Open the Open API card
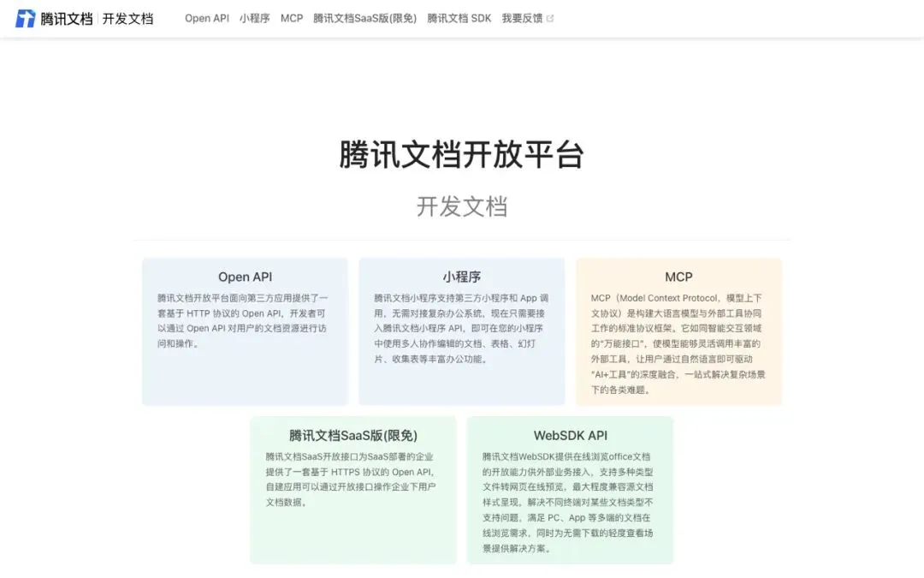924x578 pixels. [246, 331]
